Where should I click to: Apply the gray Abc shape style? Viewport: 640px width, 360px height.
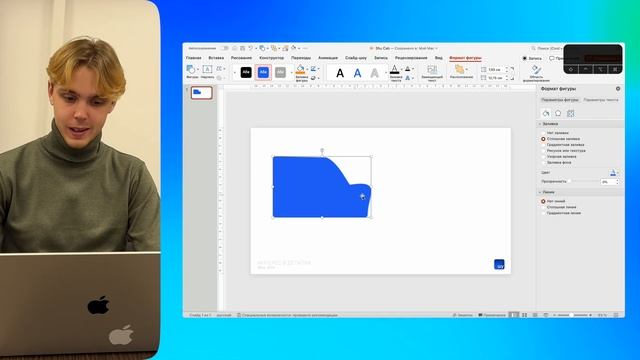280,73
